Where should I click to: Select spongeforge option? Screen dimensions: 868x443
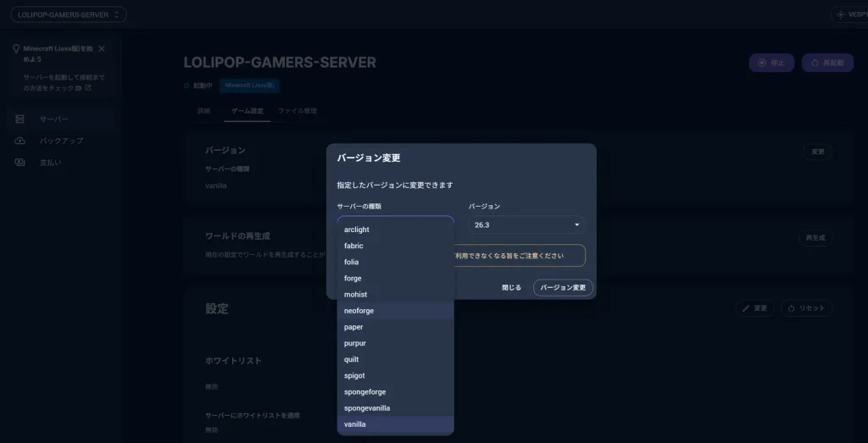click(x=395, y=391)
